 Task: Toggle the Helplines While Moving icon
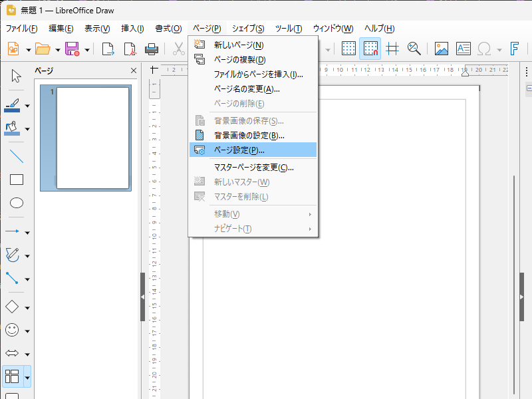tap(392, 49)
